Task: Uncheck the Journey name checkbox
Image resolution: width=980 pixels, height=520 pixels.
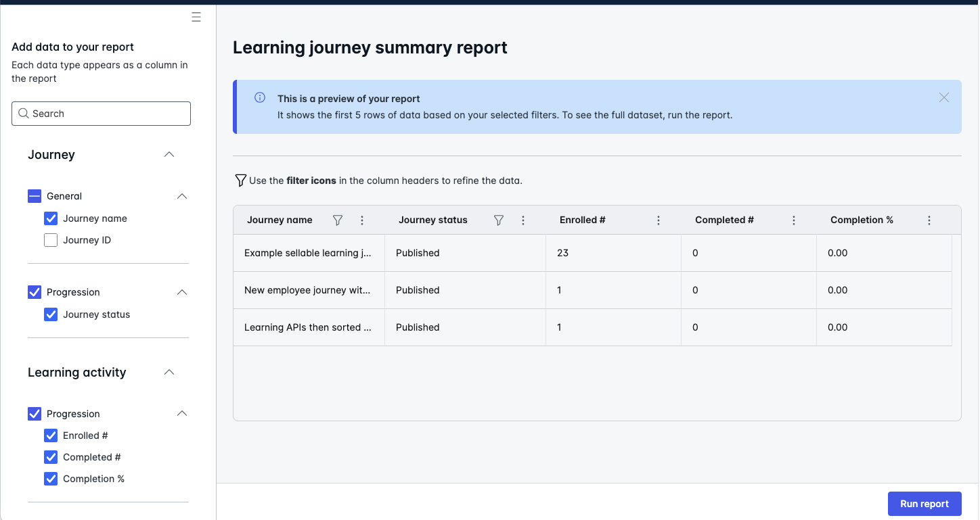Action: coord(51,218)
